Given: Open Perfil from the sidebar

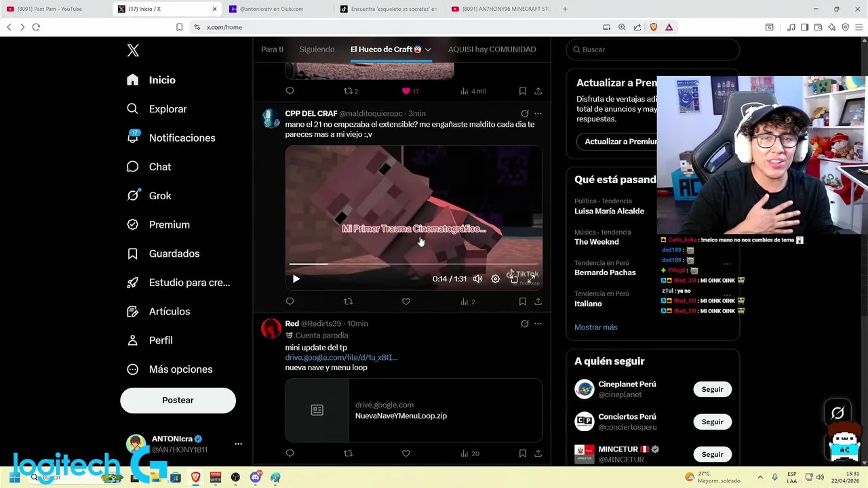Looking at the screenshot, I should pos(149,340).
